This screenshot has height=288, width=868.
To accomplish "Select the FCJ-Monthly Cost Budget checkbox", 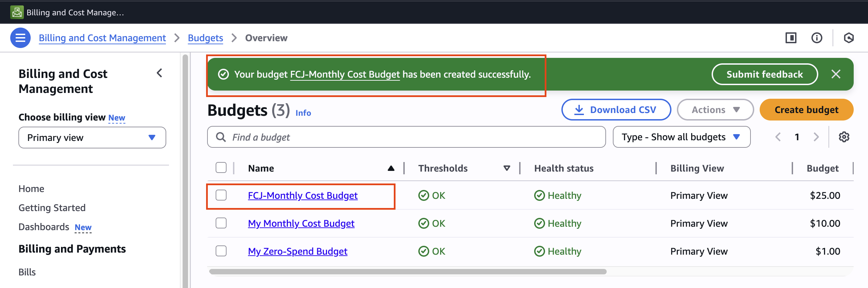I will [x=221, y=195].
